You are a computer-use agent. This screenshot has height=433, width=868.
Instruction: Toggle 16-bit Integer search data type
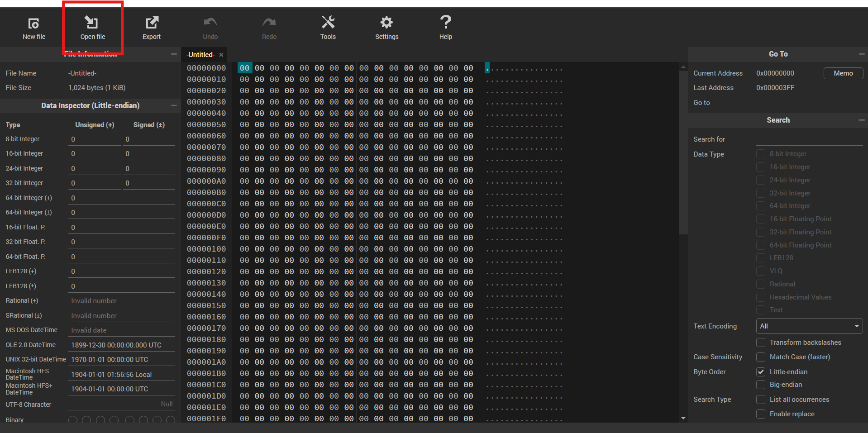(761, 167)
